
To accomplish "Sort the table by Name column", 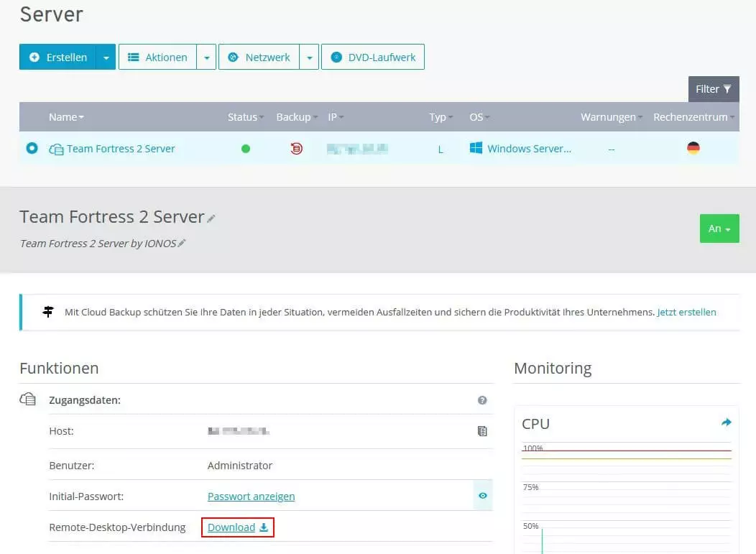I will coord(66,117).
